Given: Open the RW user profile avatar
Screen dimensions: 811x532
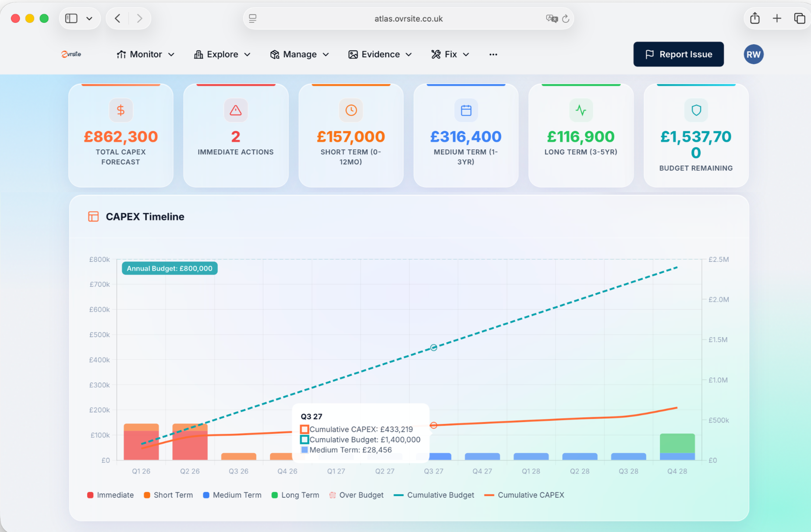Looking at the screenshot, I should click(x=753, y=54).
